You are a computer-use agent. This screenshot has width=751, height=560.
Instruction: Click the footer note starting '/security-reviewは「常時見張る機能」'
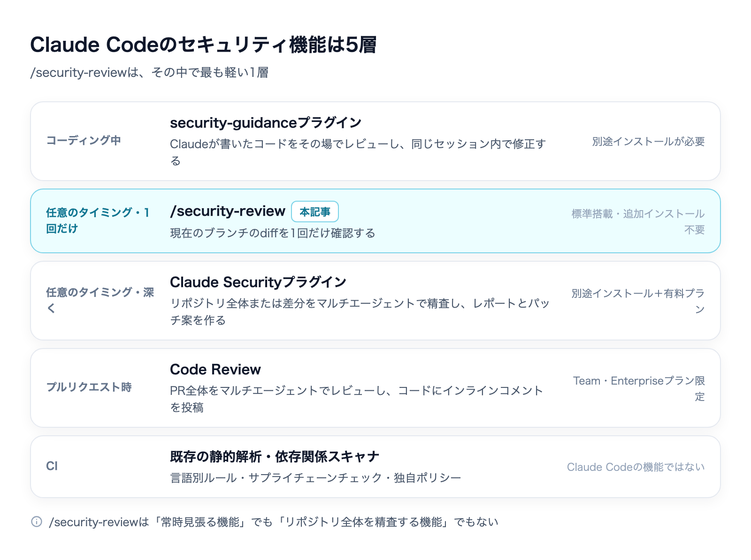(274, 522)
